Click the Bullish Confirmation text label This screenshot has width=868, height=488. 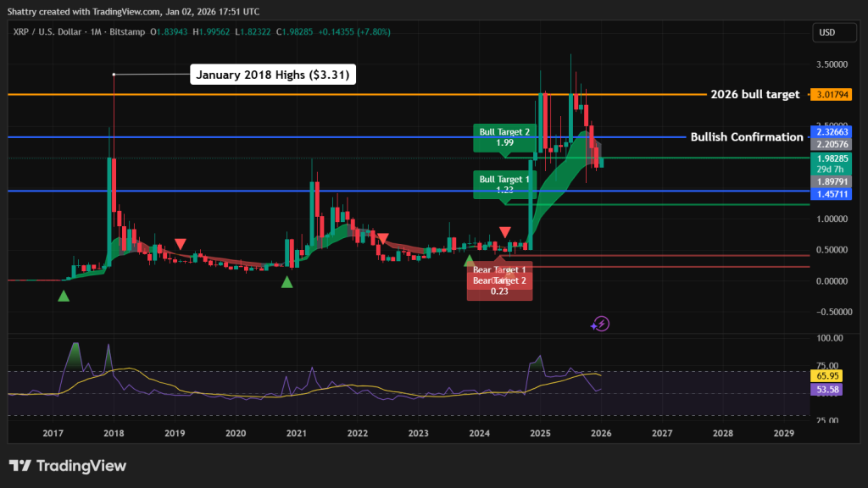point(747,137)
